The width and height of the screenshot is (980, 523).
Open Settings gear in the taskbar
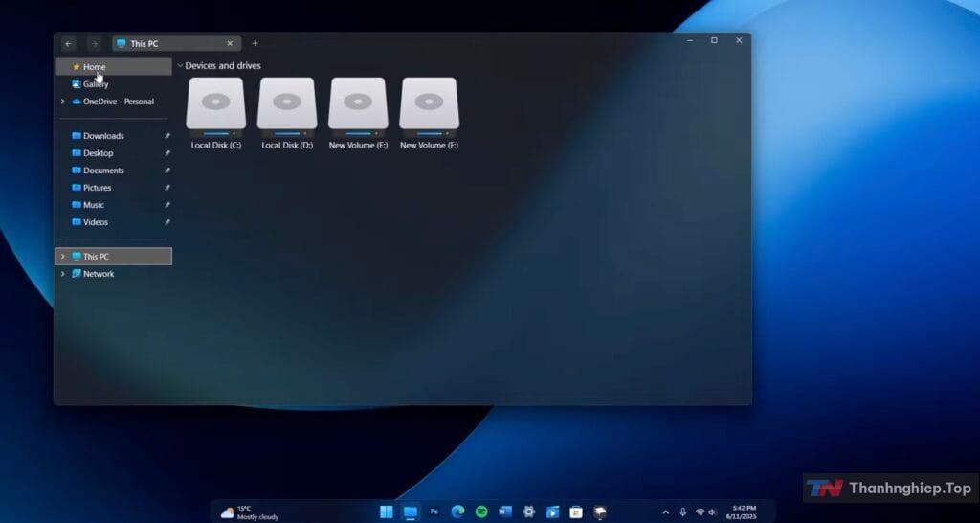(528, 512)
